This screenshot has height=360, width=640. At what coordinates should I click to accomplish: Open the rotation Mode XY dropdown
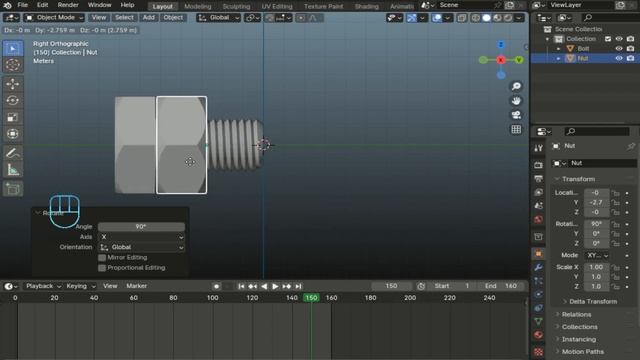[x=597, y=256]
